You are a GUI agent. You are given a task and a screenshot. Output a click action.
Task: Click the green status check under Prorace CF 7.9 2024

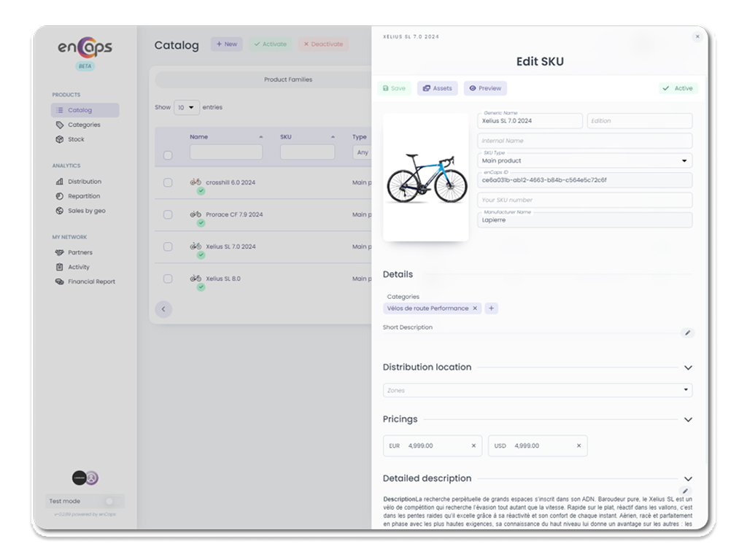[x=201, y=223]
